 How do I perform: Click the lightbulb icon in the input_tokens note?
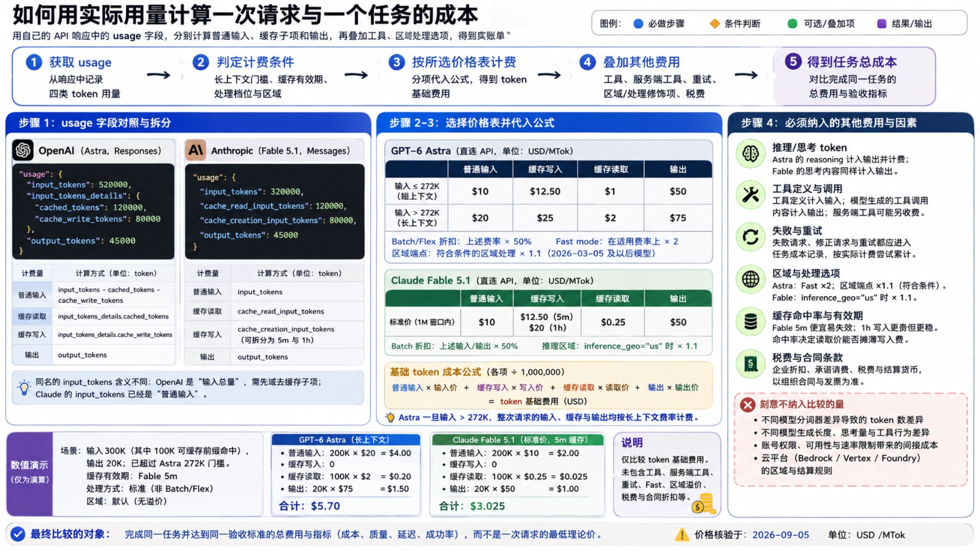(x=24, y=387)
